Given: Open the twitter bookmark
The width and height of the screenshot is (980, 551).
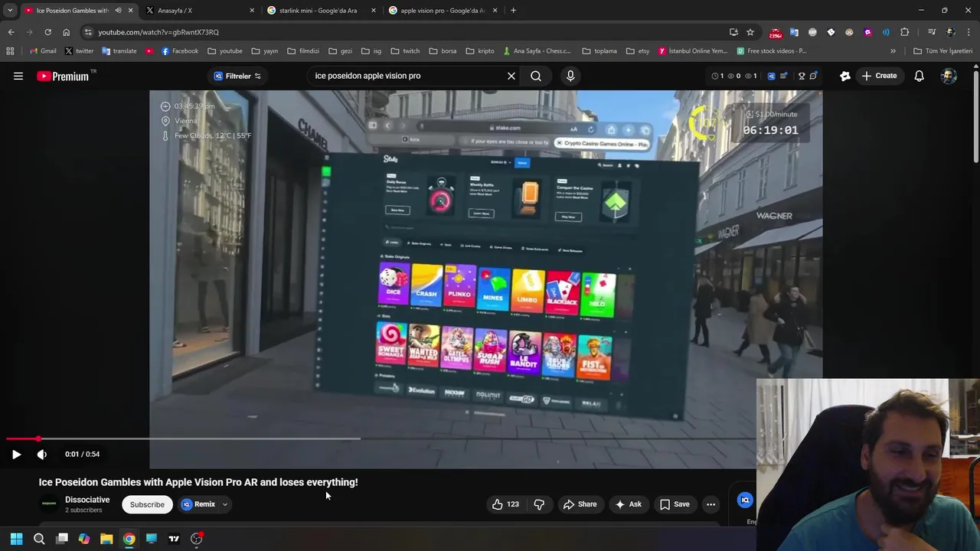Looking at the screenshot, I should 80,51.
